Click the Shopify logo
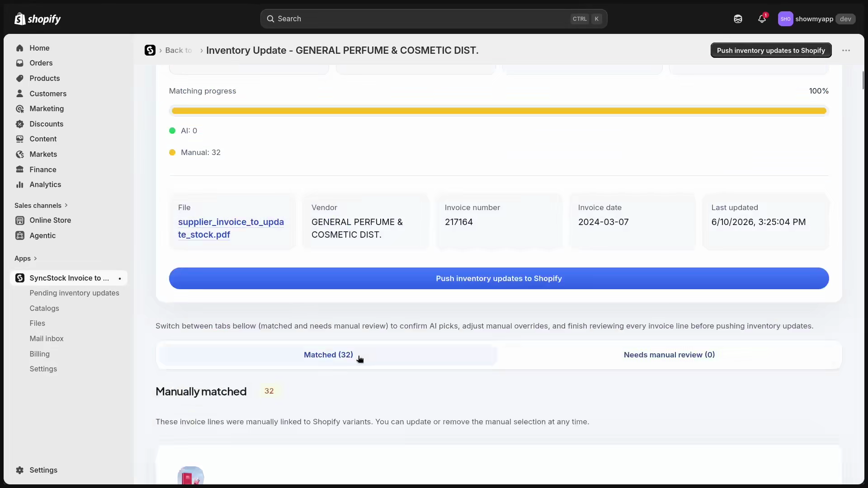The width and height of the screenshot is (868, 488). pos(38,19)
